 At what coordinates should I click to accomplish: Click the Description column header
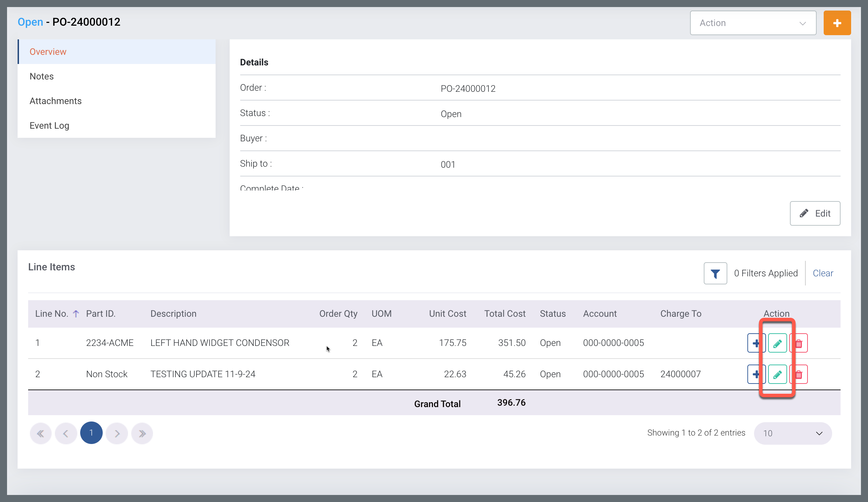(x=173, y=314)
